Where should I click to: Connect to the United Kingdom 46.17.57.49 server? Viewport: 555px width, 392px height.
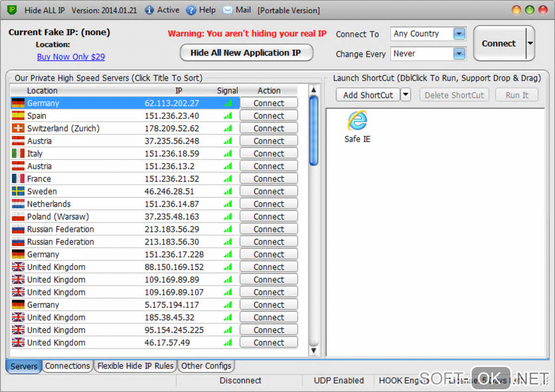269,343
